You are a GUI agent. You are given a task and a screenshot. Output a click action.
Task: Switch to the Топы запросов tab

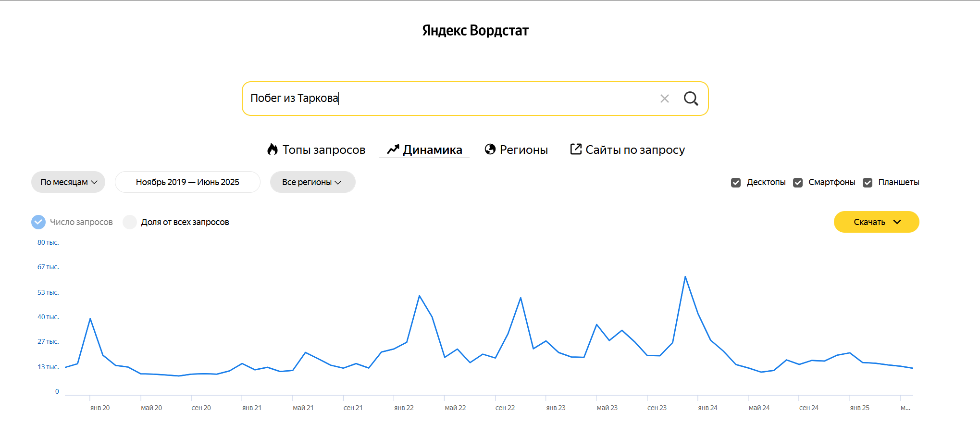coord(323,150)
